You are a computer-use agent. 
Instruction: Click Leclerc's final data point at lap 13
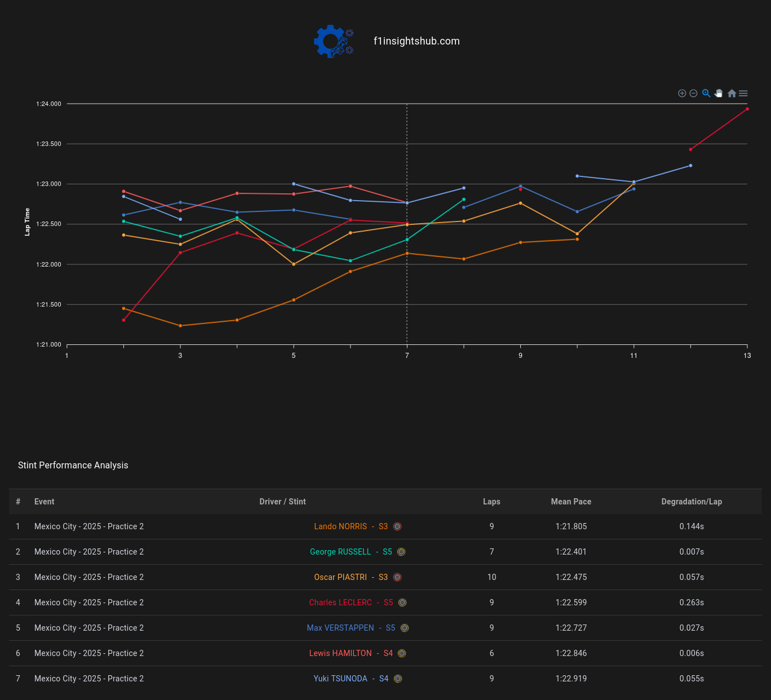[747, 109]
